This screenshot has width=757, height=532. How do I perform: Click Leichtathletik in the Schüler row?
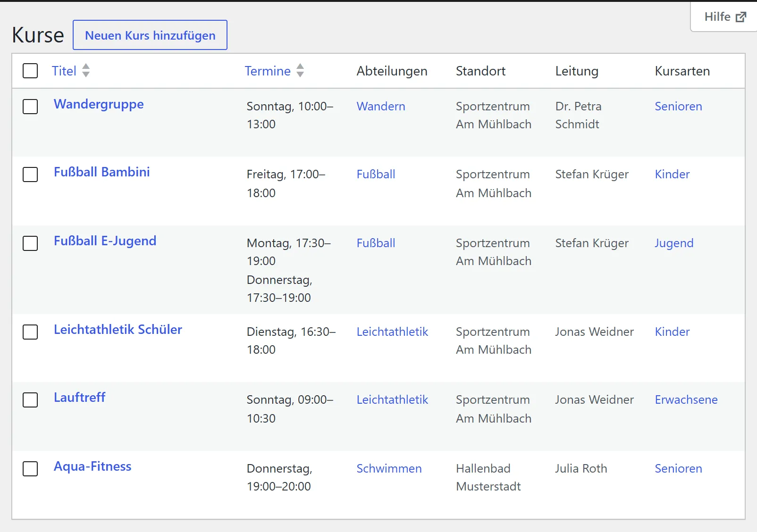392,332
